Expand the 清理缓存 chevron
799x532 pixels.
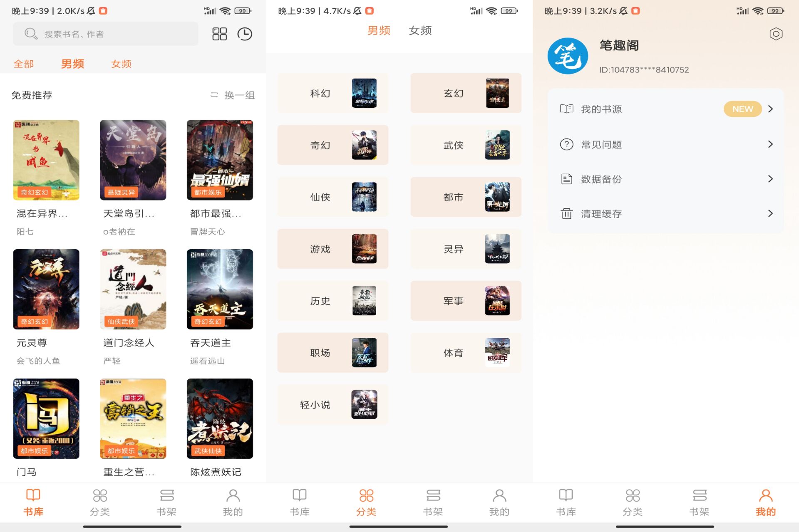(770, 213)
